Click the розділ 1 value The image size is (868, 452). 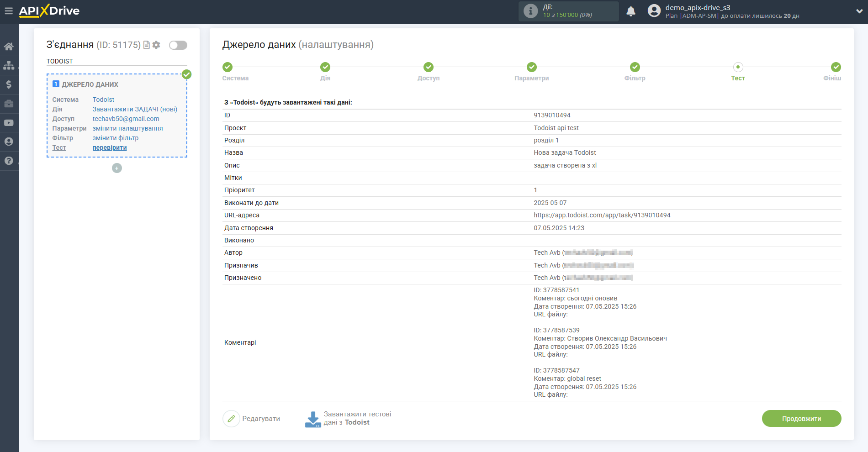(546, 140)
